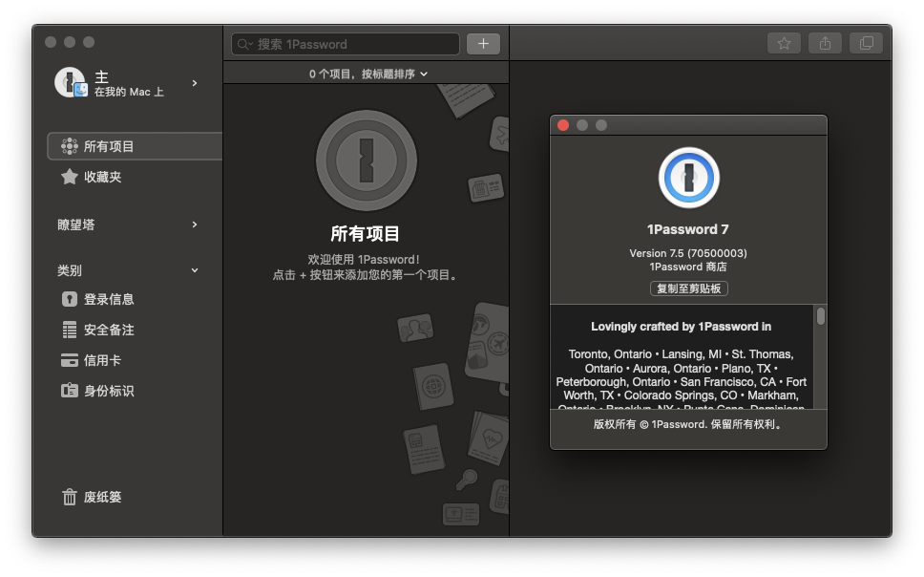Screen dimensions: 924x577
Task: Click 在我的 Mac 上 vault subtitle
Action: click(x=129, y=92)
